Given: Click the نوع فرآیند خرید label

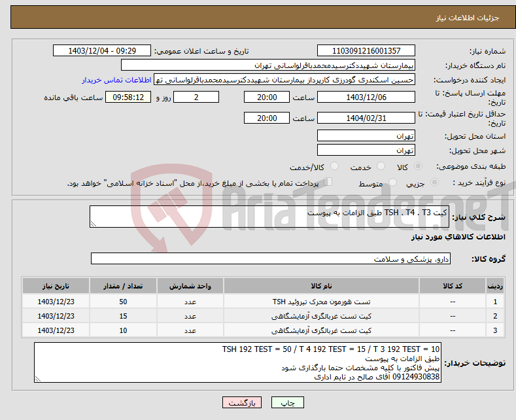Looking at the screenshot, I should [479, 183].
